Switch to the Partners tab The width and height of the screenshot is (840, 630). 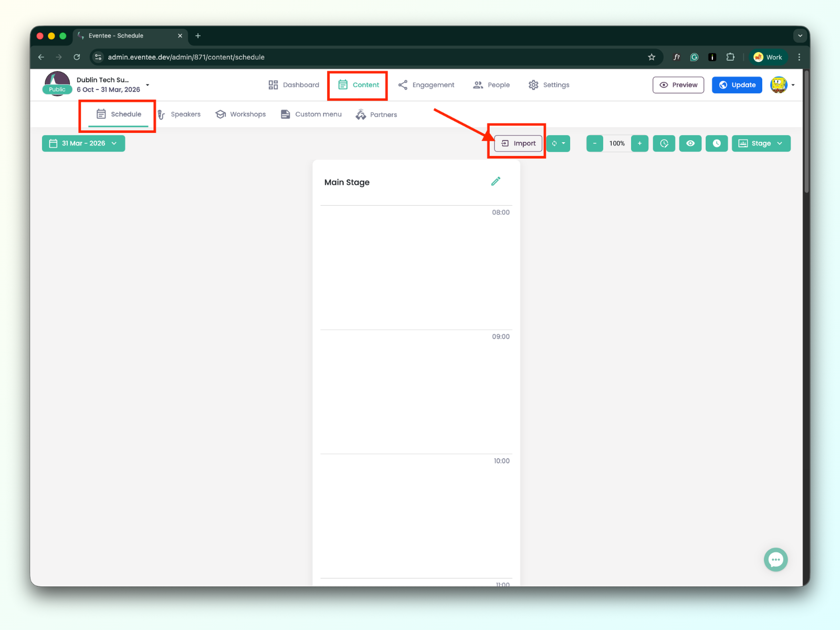click(376, 114)
